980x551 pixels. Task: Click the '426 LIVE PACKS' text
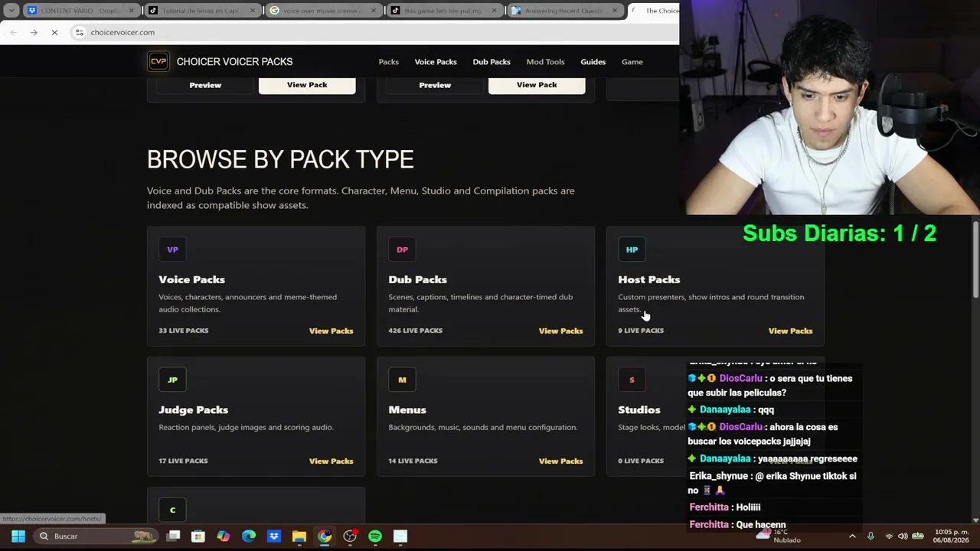pos(416,331)
